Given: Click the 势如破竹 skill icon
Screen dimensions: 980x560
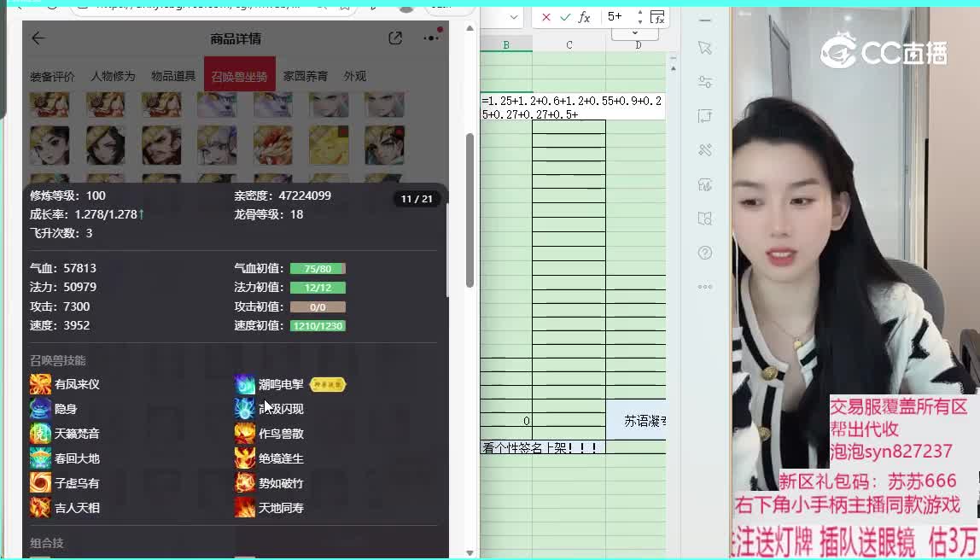Looking at the screenshot, I should click(x=245, y=483).
